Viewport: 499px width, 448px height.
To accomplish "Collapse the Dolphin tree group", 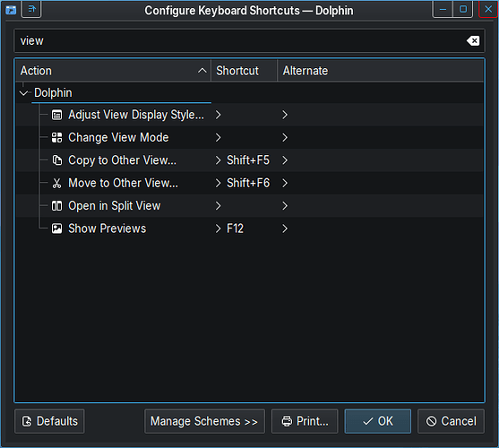I will click(23, 93).
